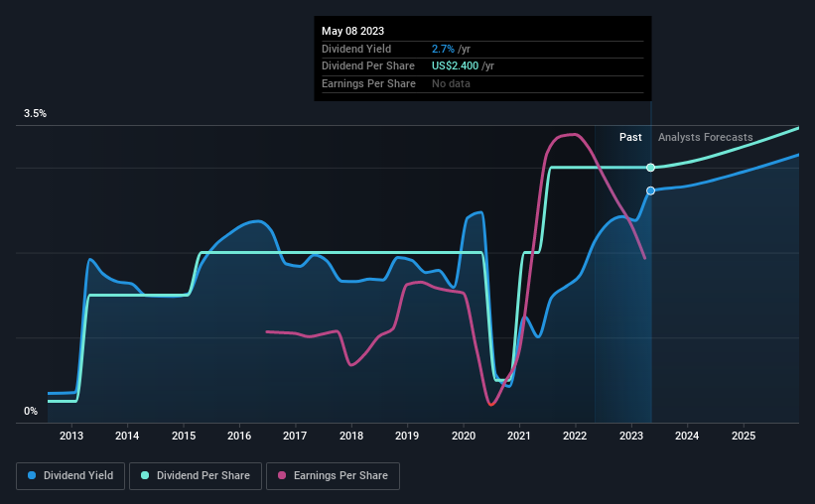Toggle the Earnings Per Share legend button
This screenshot has width=815, height=504.
coord(334,476)
